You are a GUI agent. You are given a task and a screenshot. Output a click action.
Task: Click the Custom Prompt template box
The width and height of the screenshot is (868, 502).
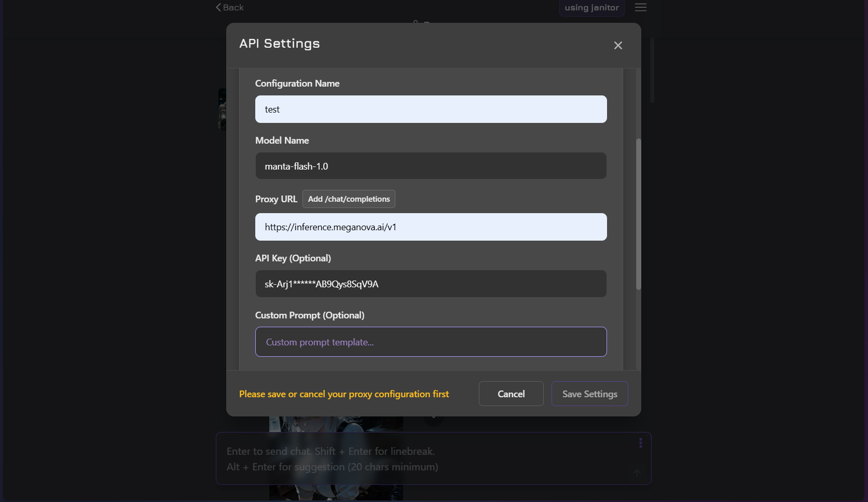(431, 342)
